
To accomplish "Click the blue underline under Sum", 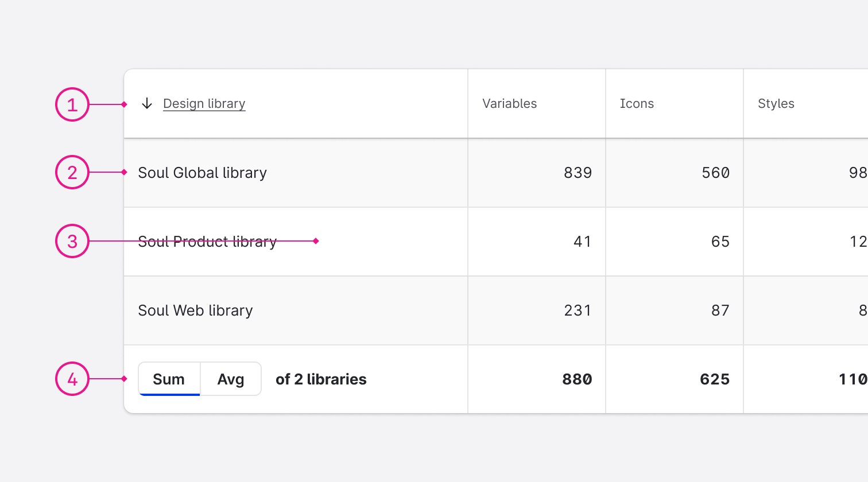I will click(x=169, y=393).
